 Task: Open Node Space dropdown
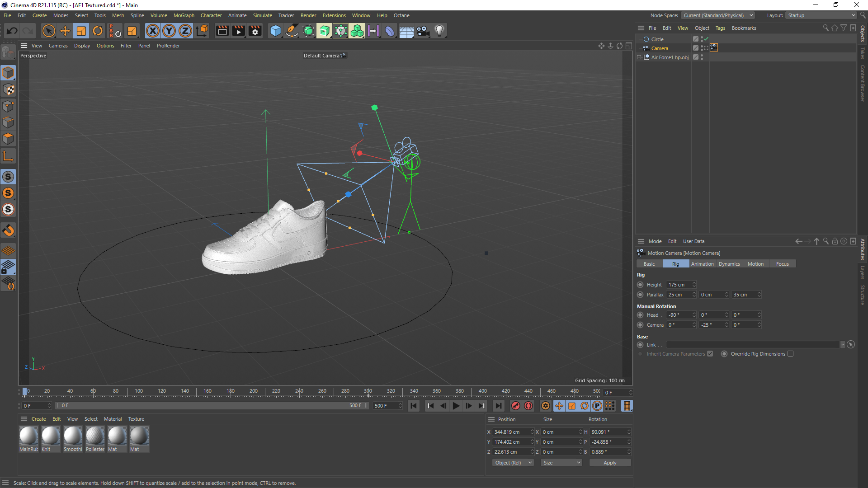[x=717, y=15]
